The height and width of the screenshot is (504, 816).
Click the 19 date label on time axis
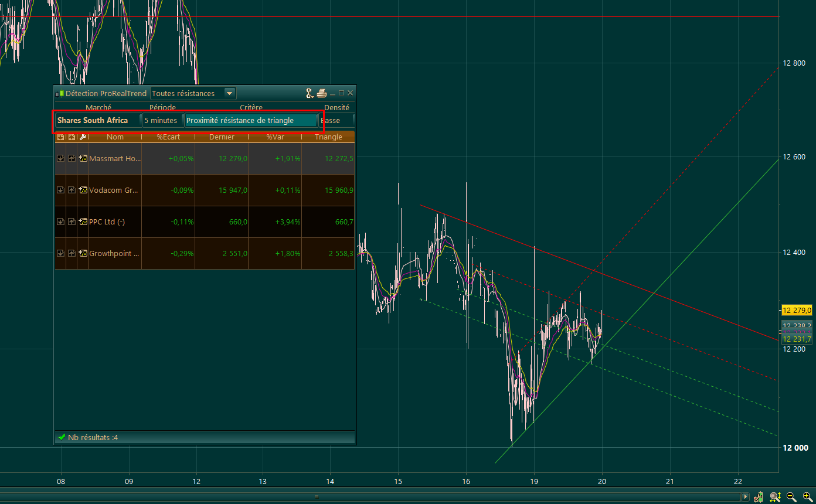coord(534,481)
